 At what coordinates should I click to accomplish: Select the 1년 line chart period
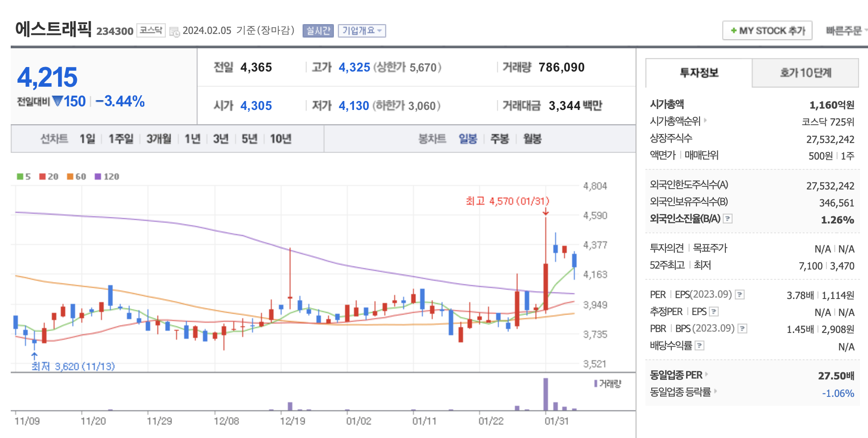click(x=193, y=139)
